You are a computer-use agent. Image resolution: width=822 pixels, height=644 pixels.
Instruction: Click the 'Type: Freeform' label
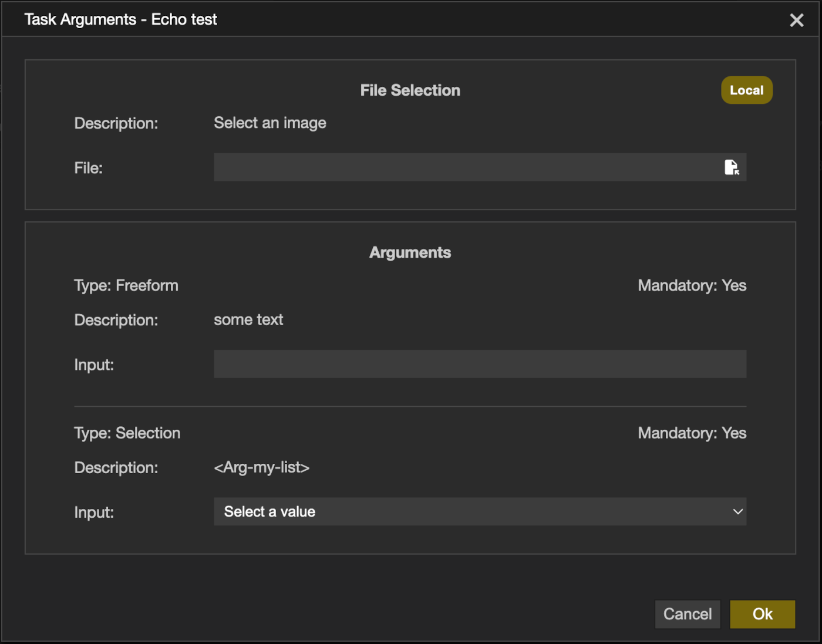click(126, 285)
